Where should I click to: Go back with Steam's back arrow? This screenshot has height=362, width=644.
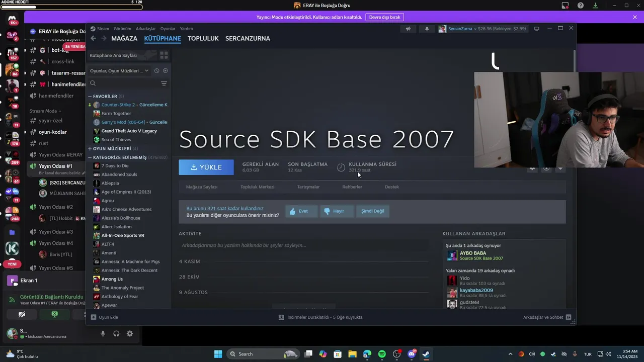tap(93, 39)
